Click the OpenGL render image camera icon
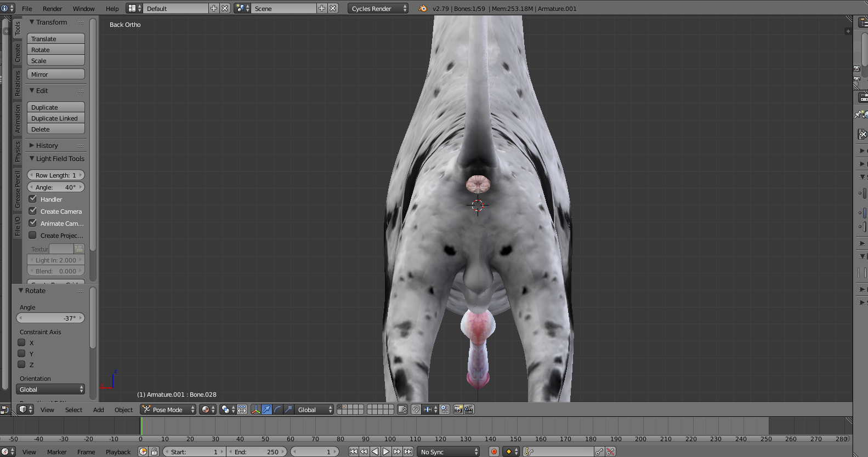Image resolution: width=868 pixels, height=457 pixels. click(x=458, y=409)
